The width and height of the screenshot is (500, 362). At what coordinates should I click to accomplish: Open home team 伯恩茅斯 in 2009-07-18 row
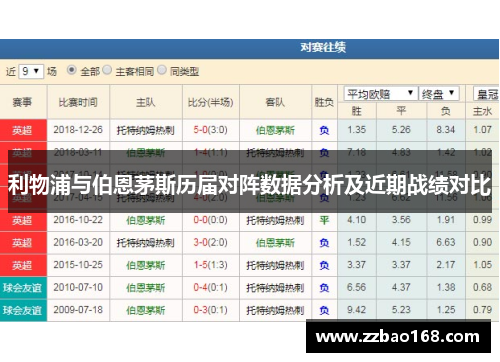click(x=146, y=310)
